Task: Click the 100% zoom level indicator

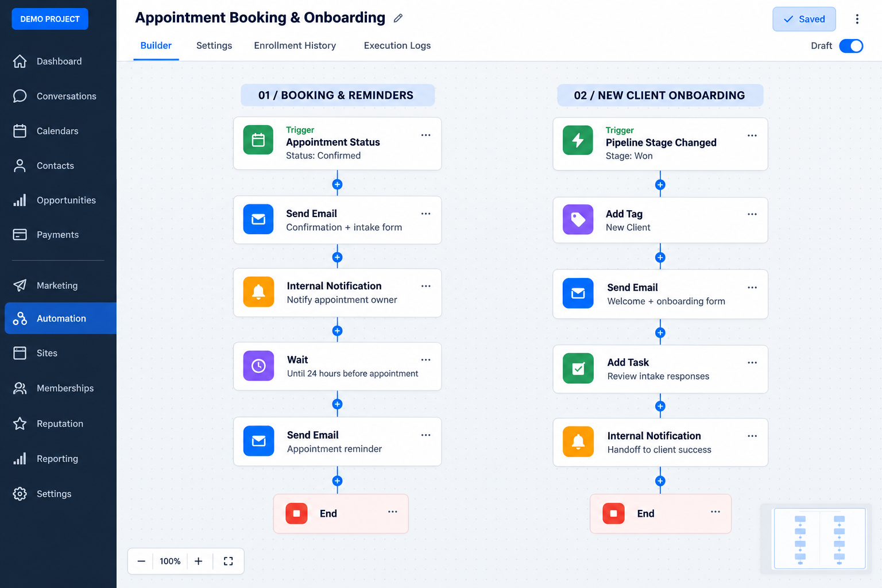Action: click(x=170, y=561)
